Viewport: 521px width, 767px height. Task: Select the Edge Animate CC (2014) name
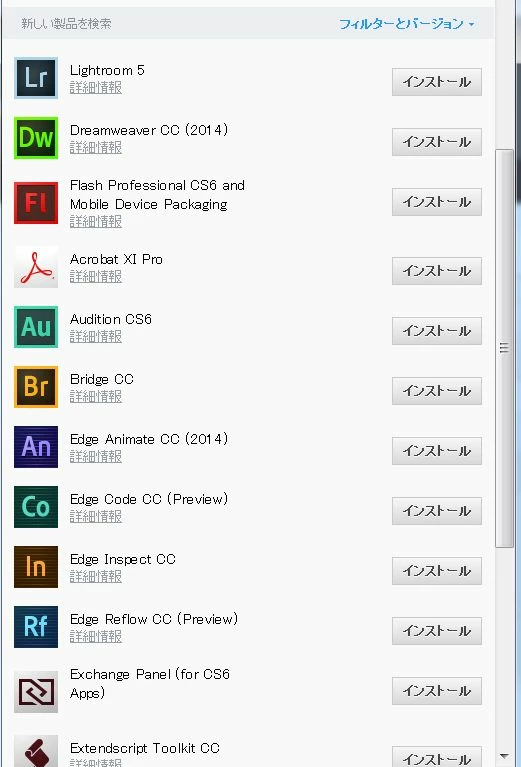149,439
